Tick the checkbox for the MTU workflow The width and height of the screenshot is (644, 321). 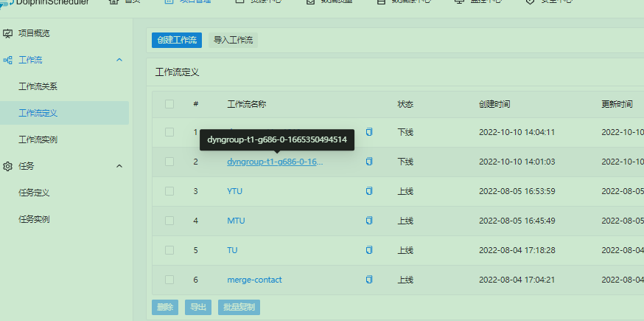point(169,221)
